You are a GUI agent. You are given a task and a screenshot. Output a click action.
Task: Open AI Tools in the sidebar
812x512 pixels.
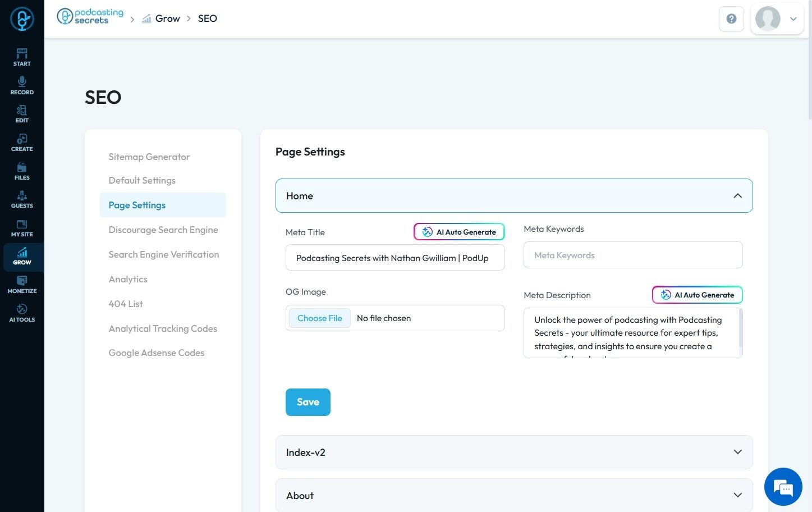[22, 313]
